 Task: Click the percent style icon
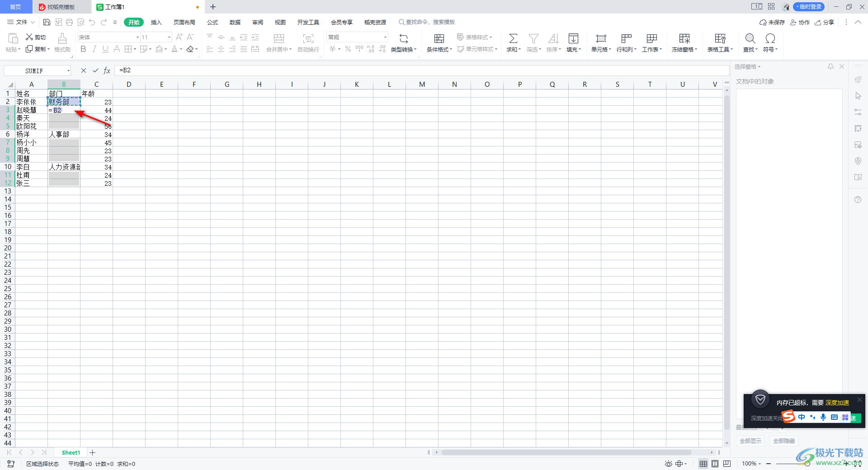click(x=348, y=49)
